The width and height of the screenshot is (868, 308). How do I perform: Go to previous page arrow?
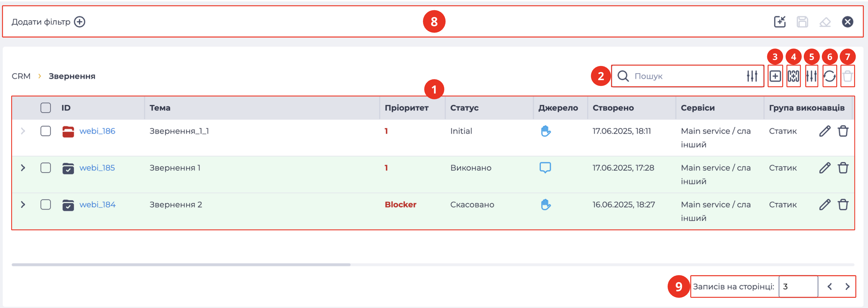tap(829, 287)
